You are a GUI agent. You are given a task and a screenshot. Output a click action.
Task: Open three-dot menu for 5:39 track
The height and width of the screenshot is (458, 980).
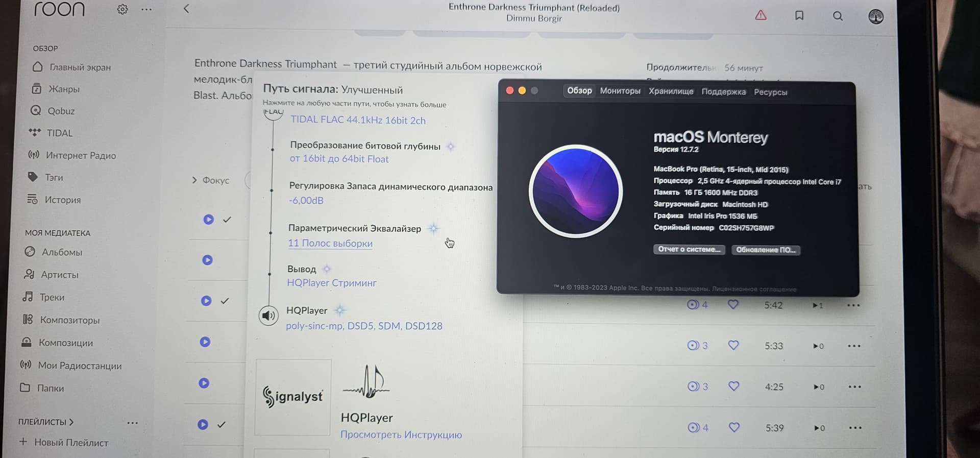coord(855,428)
